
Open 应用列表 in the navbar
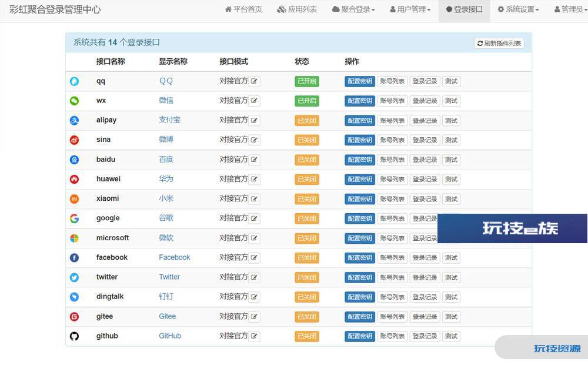pyautogui.click(x=297, y=9)
